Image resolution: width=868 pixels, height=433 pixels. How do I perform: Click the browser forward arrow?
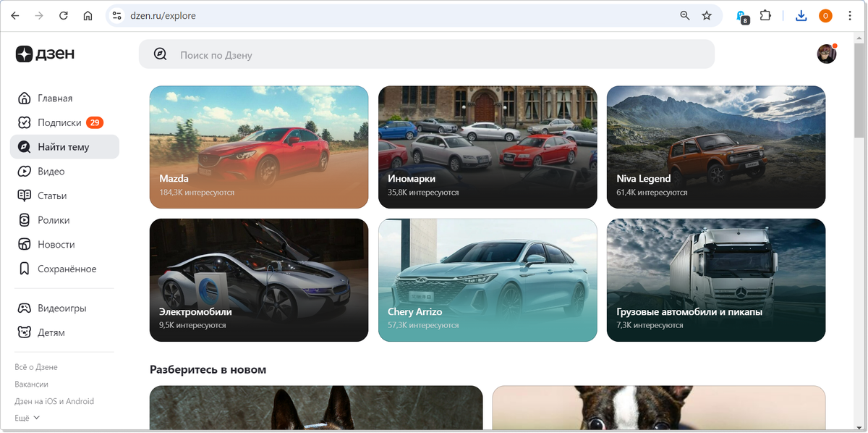point(39,15)
